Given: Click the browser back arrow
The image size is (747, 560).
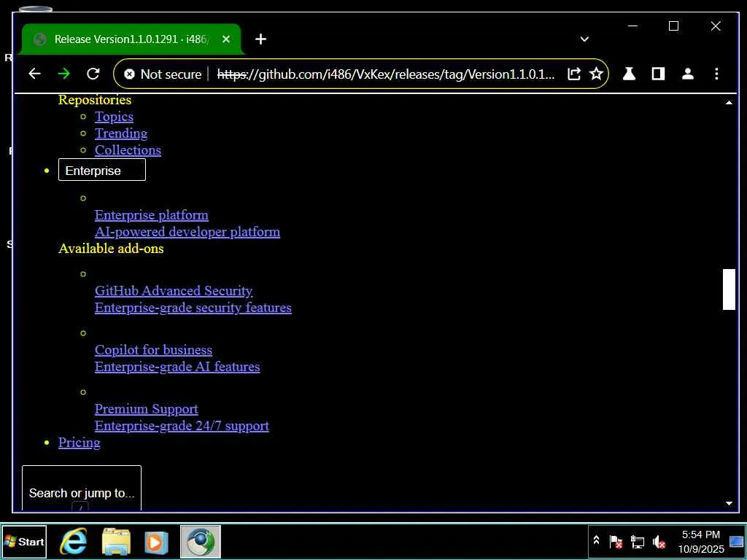Looking at the screenshot, I should [x=34, y=74].
